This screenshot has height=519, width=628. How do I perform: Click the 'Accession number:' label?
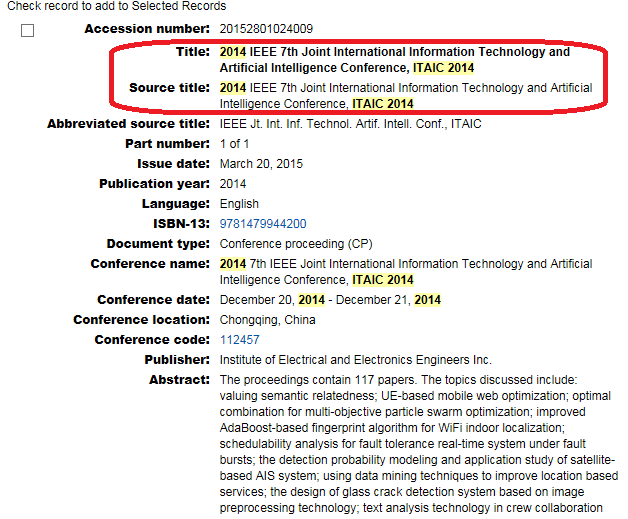[x=147, y=29]
